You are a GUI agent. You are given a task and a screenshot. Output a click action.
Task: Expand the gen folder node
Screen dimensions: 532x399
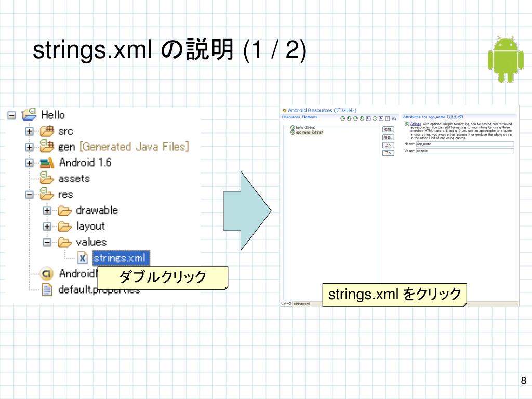(29, 147)
